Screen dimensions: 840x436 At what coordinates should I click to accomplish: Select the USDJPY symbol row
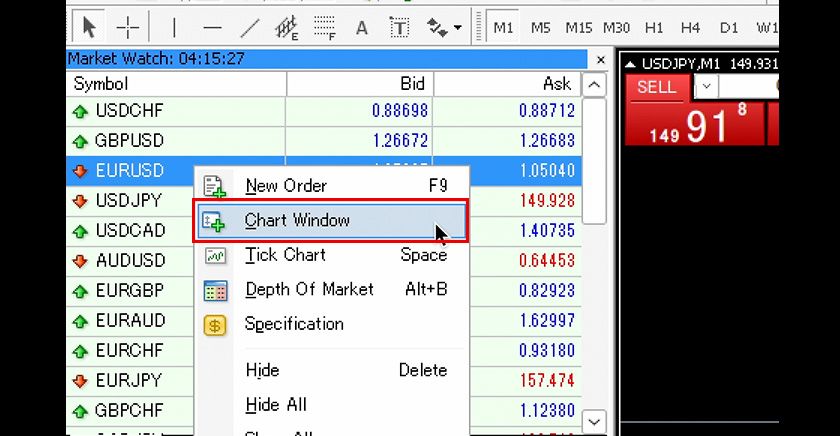coord(130,200)
